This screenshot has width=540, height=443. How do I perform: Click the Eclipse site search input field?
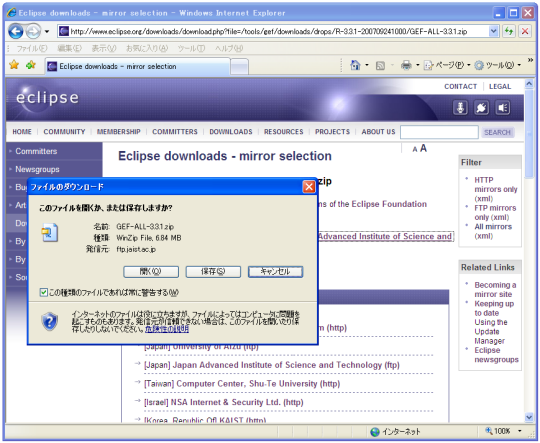439,132
